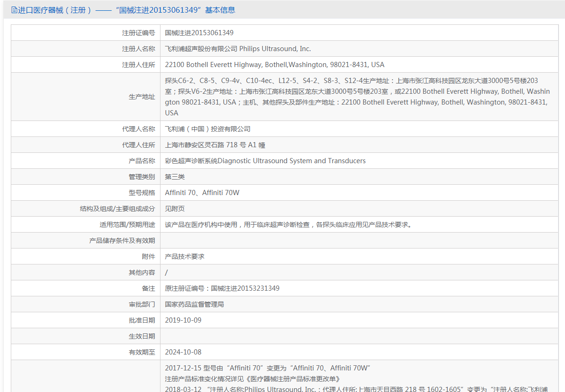Viewport: 565px width, 392px height.
Task: Click the label 备注
Action: pyautogui.click(x=148, y=288)
